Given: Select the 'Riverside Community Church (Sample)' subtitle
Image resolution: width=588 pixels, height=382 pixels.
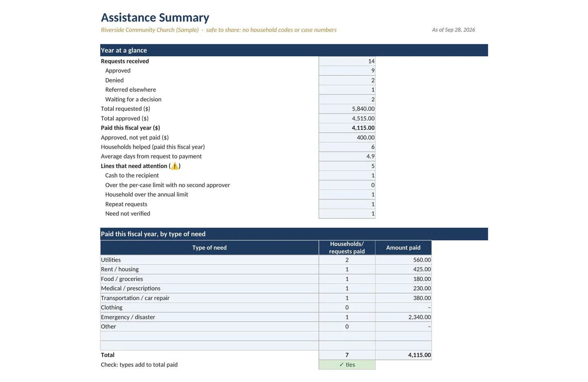Looking at the screenshot, I should coord(150,30).
